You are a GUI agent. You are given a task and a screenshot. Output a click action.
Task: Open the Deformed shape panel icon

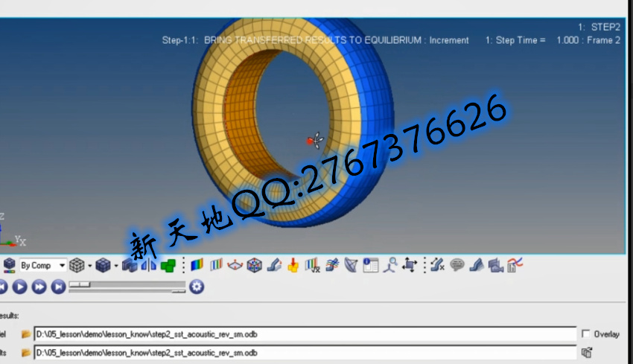(276, 265)
